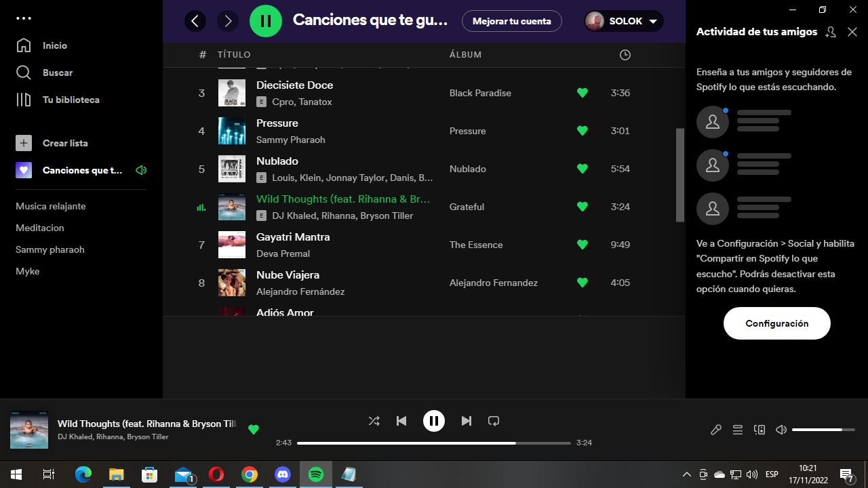Mute the Spotify volume speaker icon
Screen dimensions: 868x488
coord(781,430)
